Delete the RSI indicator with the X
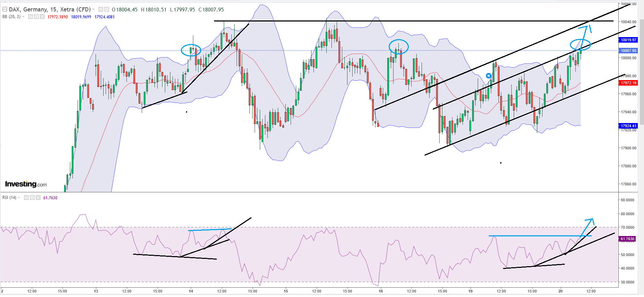 [x=38, y=198]
